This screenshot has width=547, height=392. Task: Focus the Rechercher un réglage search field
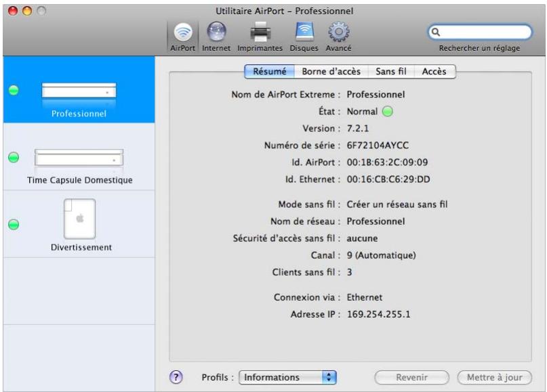480,32
